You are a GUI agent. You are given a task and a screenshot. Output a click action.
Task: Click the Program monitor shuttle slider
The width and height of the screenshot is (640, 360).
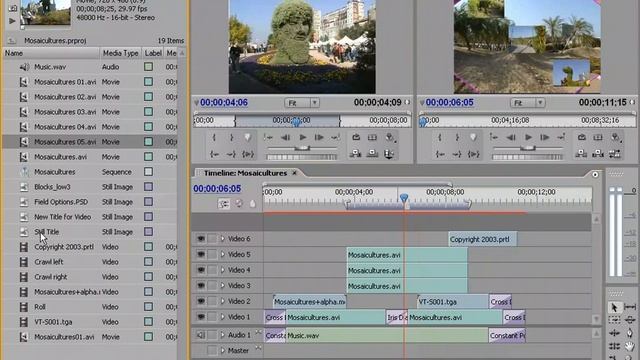click(x=528, y=148)
